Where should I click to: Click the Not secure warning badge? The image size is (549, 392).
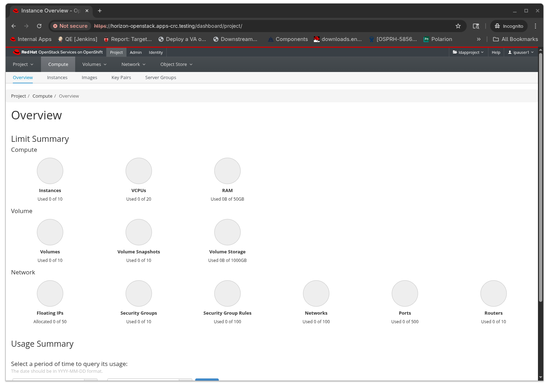click(71, 26)
